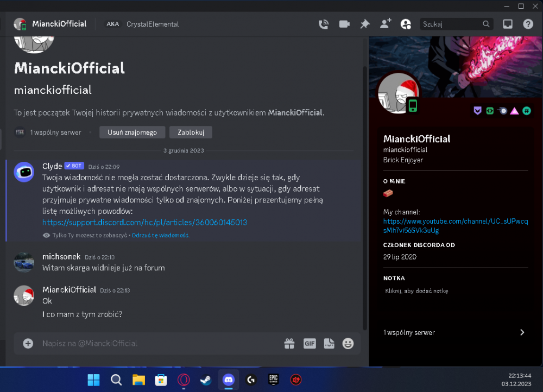
Task: Focus the message input Napisz na @MianckiOfficial
Action: click(159, 344)
